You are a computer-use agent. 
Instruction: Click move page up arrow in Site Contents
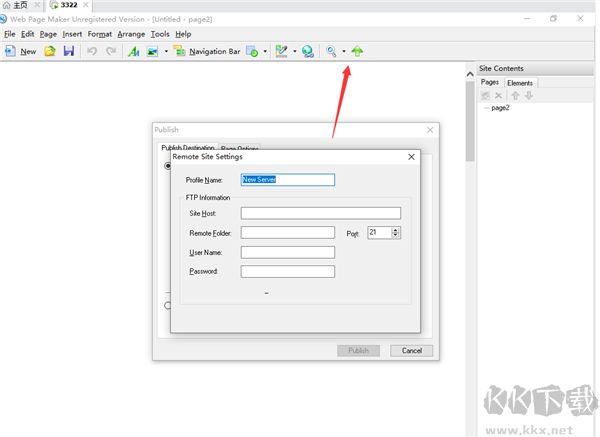515,95
